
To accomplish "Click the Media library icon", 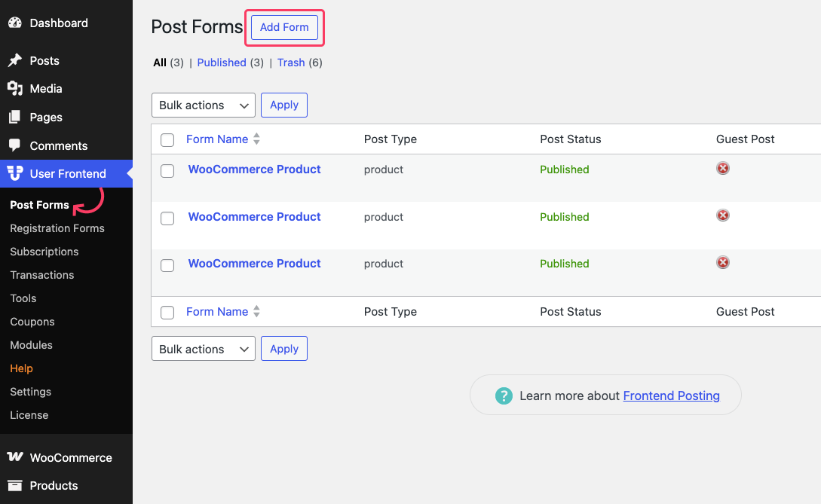I will click(15, 88).
